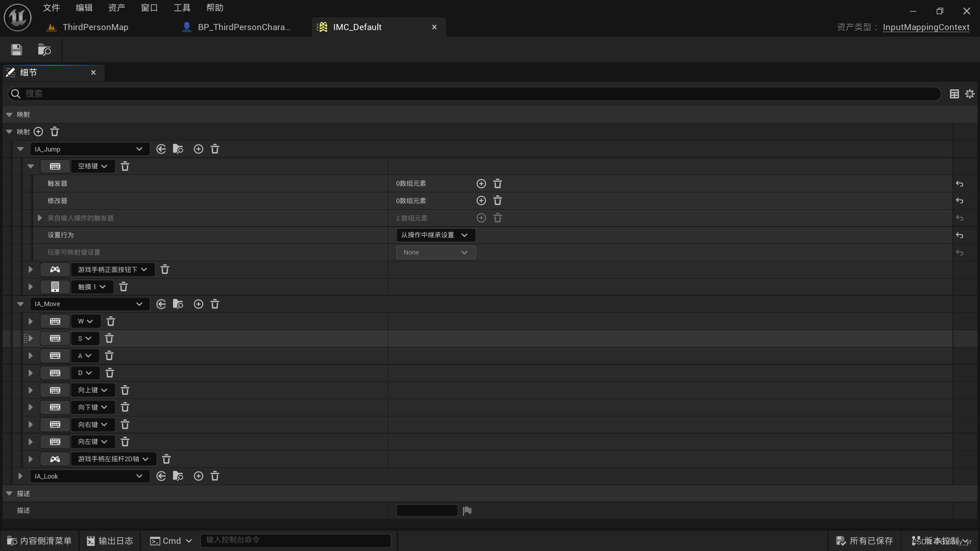Open the Unreal Engine logo menu

pos(17,17)
